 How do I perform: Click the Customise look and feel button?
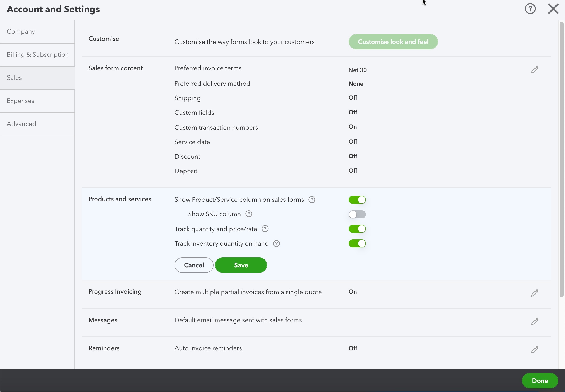point(393,42)
